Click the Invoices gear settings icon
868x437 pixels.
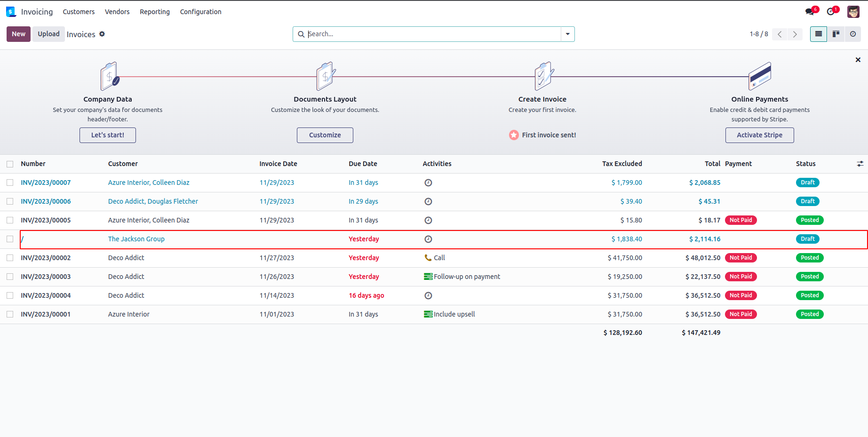click(102, 34)
